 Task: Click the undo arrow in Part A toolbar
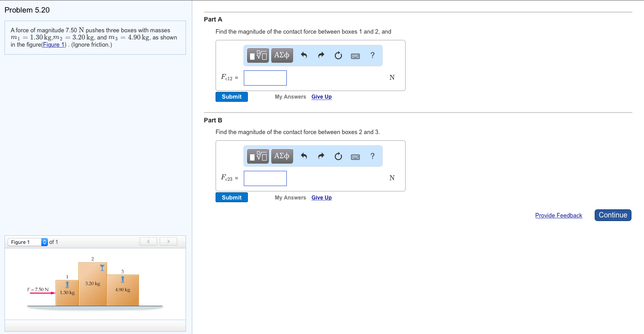(304, 56)
